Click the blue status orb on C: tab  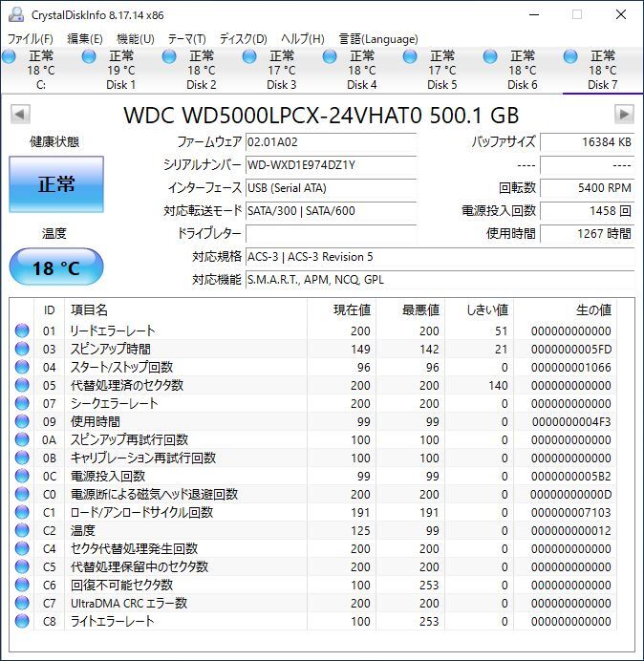click(x=9, y=56)
